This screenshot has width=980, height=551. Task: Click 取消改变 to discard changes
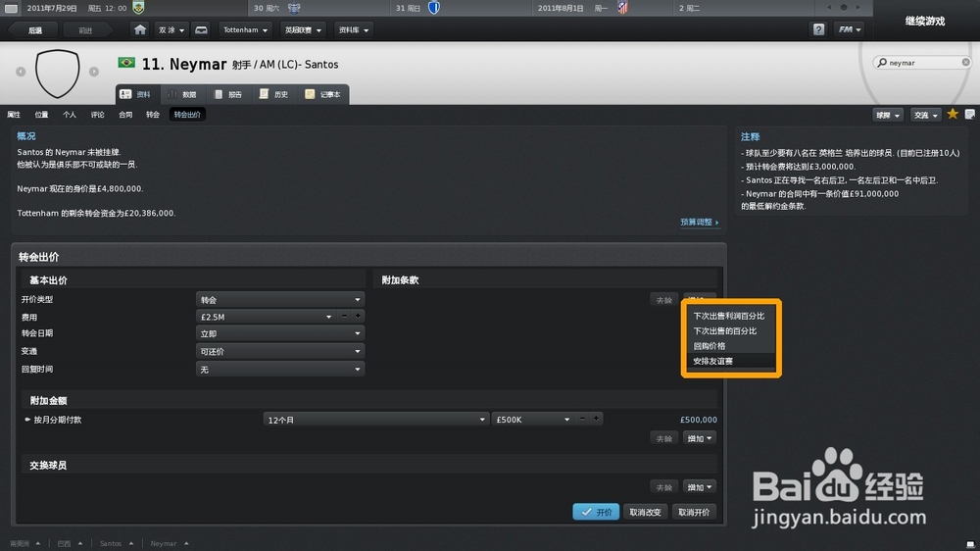(645, 512)
